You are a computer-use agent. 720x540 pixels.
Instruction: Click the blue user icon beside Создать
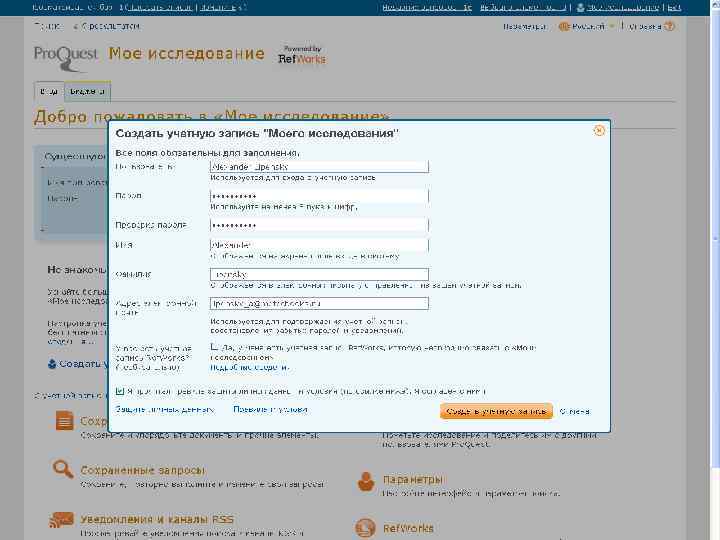pyautogui.click(x=52, y=364)
